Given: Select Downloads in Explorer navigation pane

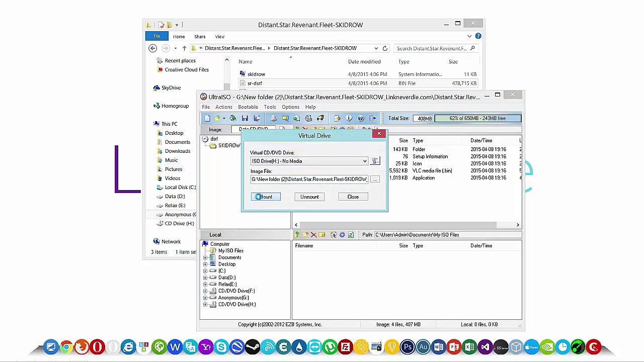Looking at the screenshot, I should pos(178,151).
